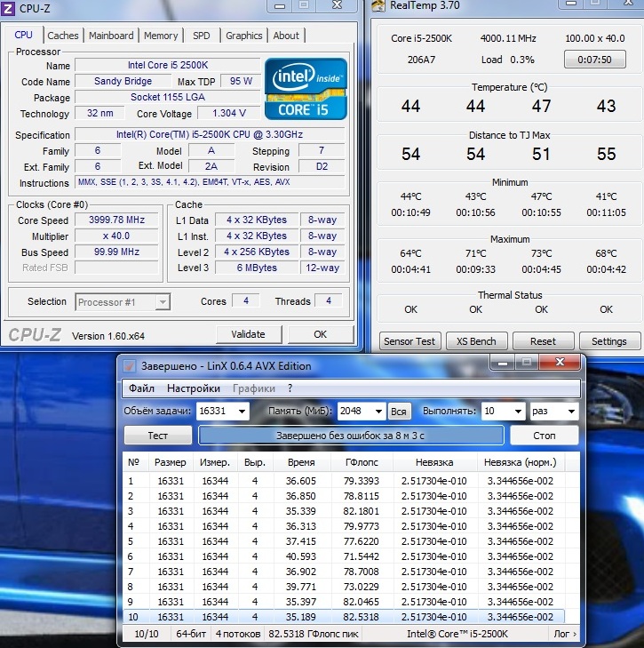
Task: Click the Core Voltage 1.304 V field
Action: [x=229, y=113]
